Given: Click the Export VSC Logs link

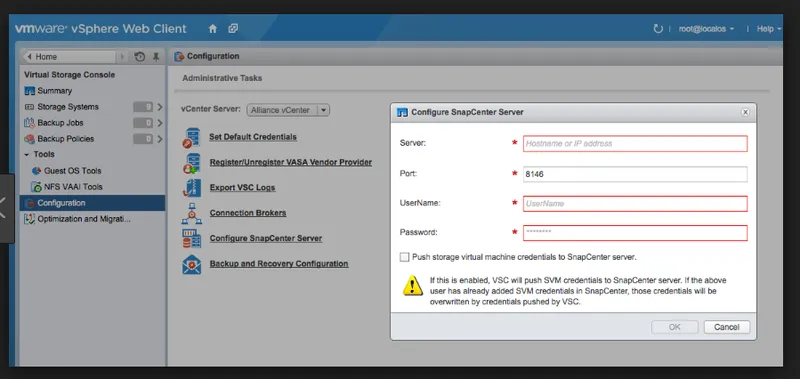Looking at the screenshot, I should tap(242, 188).
